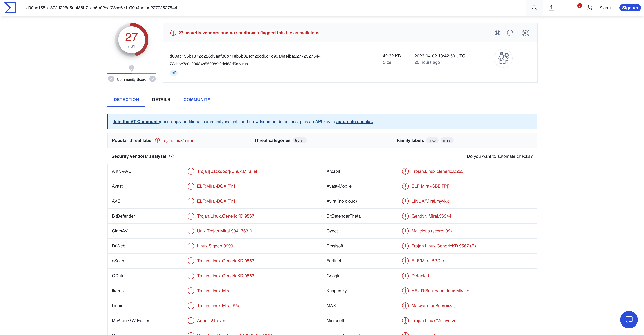Switch to the COMMUNITY tab
This screenshot has width=644, height=335.
pyautogui.click(x=197, y=100)
